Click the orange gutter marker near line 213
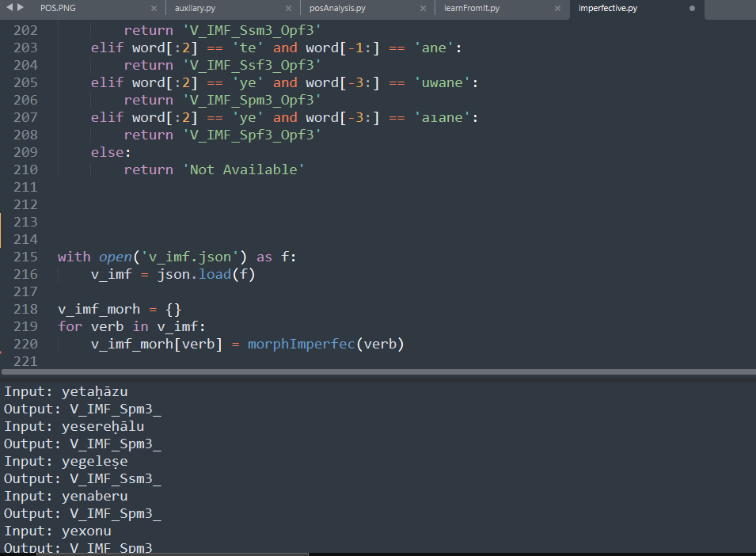 tap(2, 230)
